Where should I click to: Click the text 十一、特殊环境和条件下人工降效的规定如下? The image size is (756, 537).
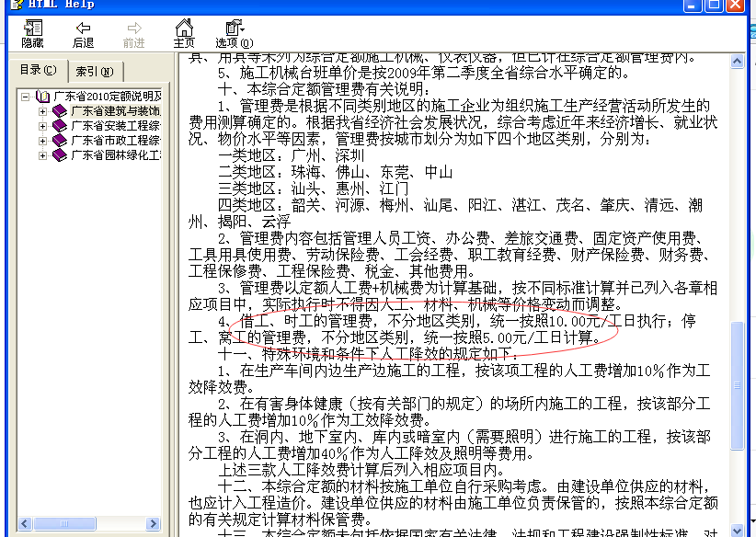[x=369, y=355]
